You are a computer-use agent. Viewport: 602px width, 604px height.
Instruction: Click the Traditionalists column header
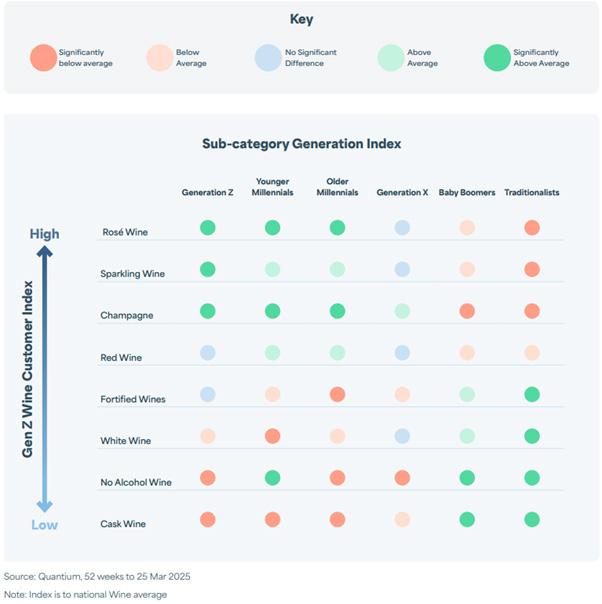(532, 192)
